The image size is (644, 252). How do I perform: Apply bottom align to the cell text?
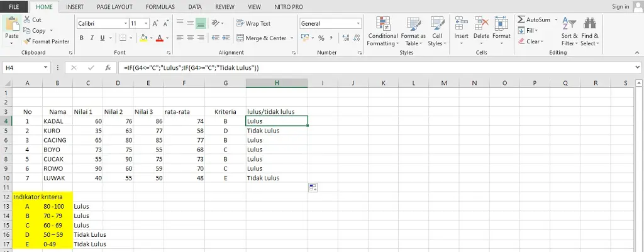point(201,23)
